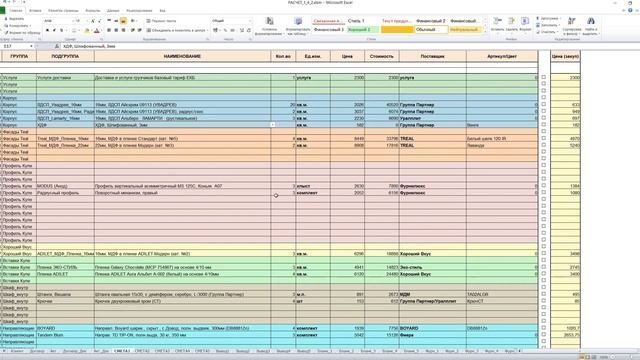Click the fx insert function icon
The width and height of the screenshot is (640, 360).
click(x=57, y=47)
